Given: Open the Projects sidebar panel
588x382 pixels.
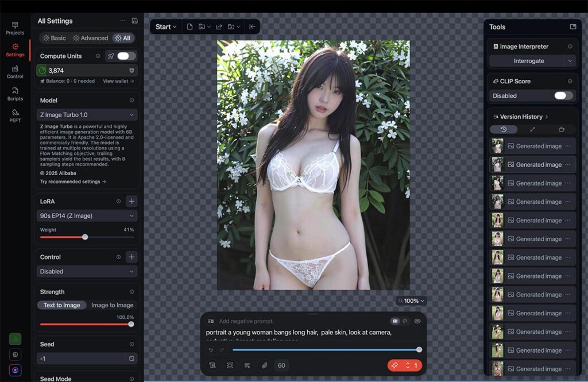Looking at the screenshot, I should coord(15,28).
